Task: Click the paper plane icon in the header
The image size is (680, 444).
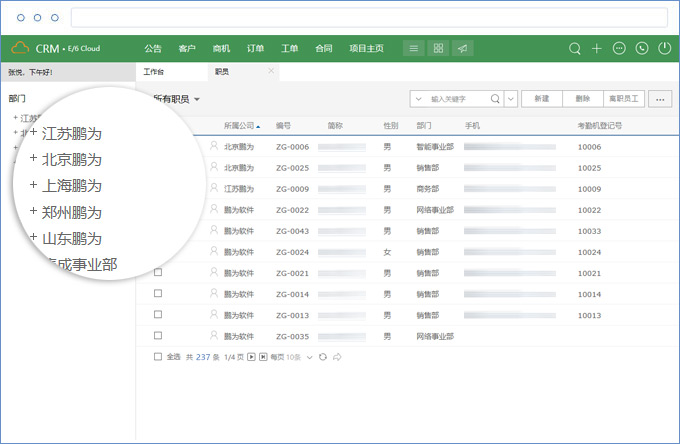Action: 462,48
